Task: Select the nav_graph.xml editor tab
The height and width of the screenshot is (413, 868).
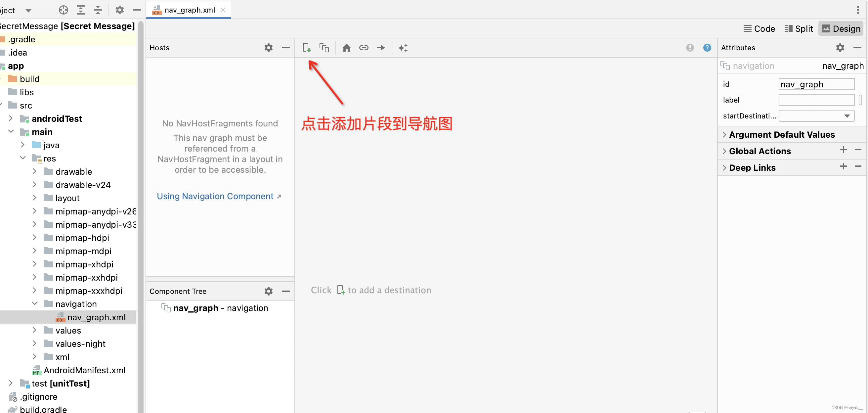Action: [189, 10]
